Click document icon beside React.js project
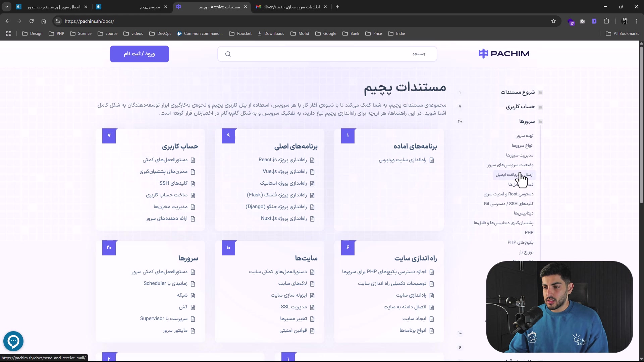Viewport: 644px width, 362px height. (x=312, y=160)
